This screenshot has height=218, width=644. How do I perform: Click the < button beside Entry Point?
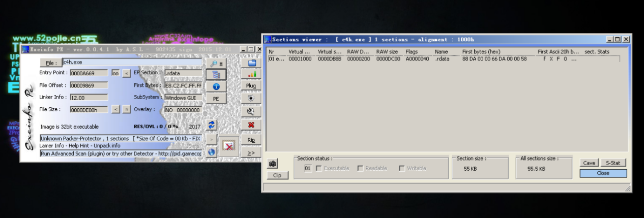tap(127, 73)
